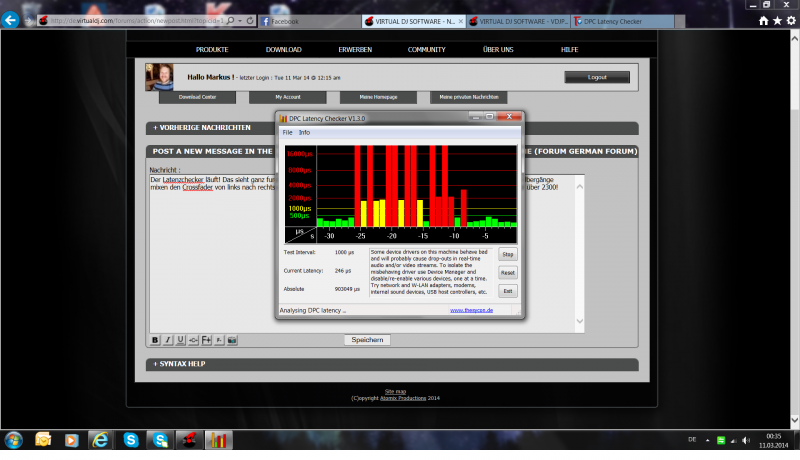Viewport: 800px width, 460px height.
Task: Click the Exit button in DPC Latency Checker
Action: point(508,291)
